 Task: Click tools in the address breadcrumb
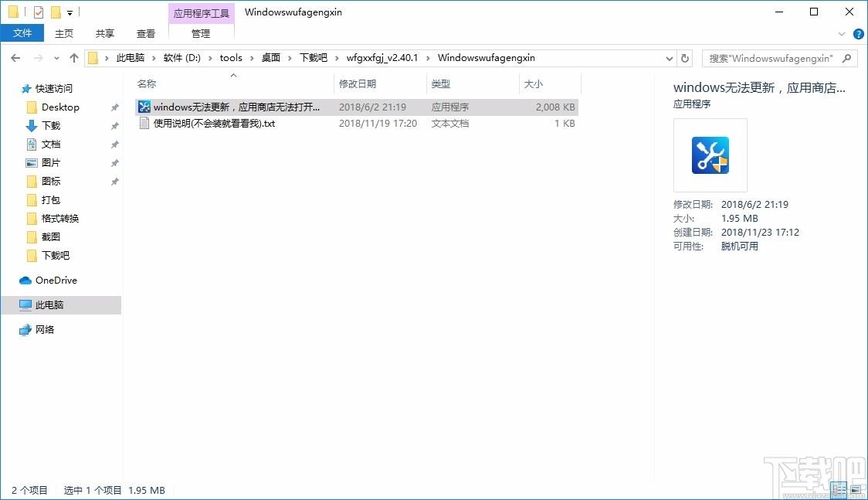coord(231,58)
